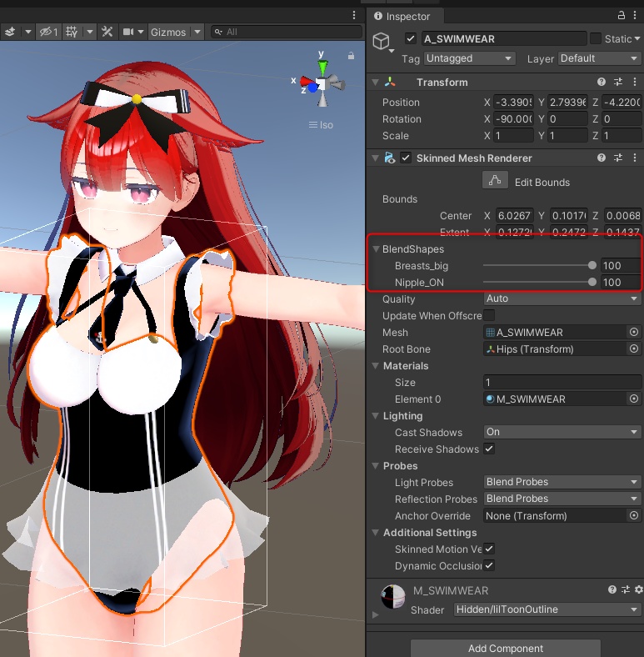Edit the A_SWIMWEAR name field
Image resolution: width=644 pixels, height=657 pixels.
pos(504,38)
